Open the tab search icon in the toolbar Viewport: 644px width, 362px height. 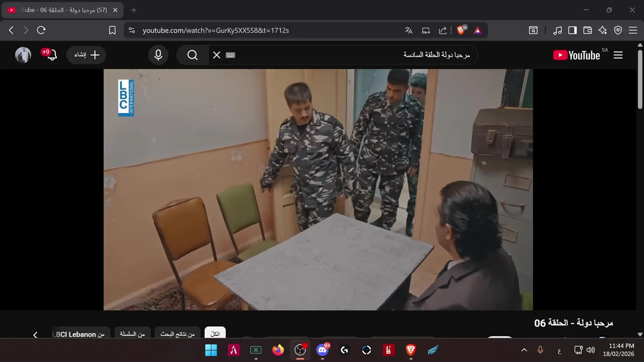533,30
